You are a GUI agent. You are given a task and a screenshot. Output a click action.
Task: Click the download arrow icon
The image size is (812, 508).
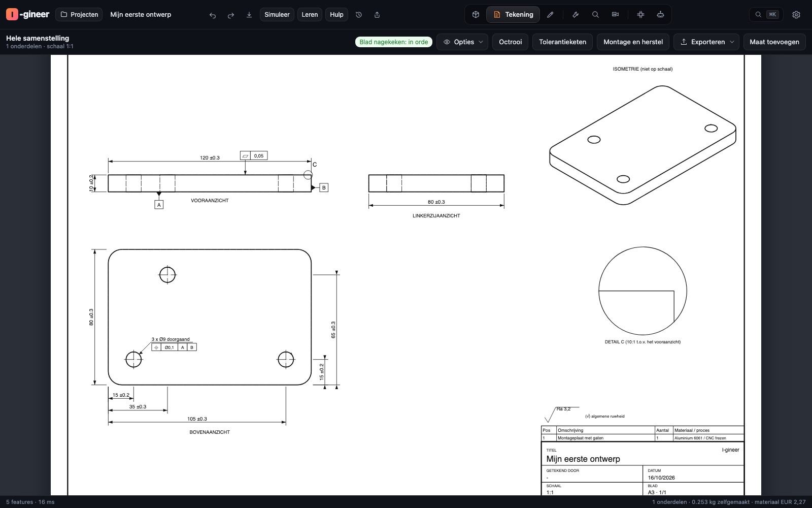click(x=249, y=15)
